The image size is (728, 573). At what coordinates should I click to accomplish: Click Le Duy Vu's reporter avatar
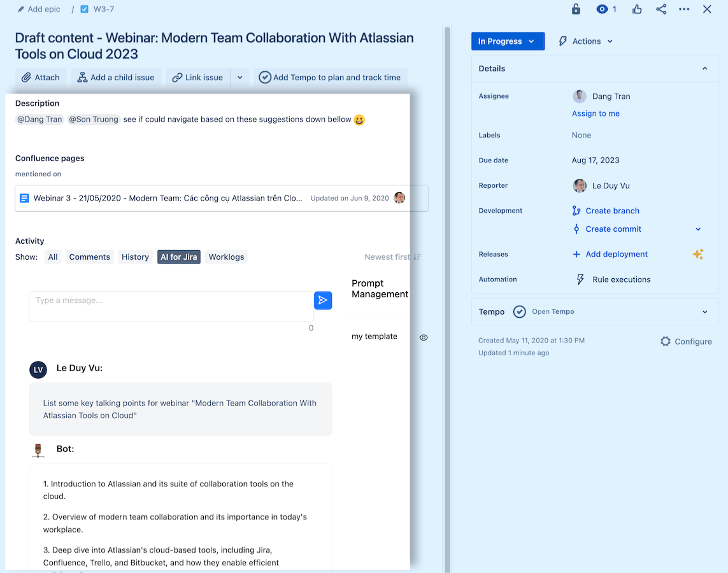580,185
